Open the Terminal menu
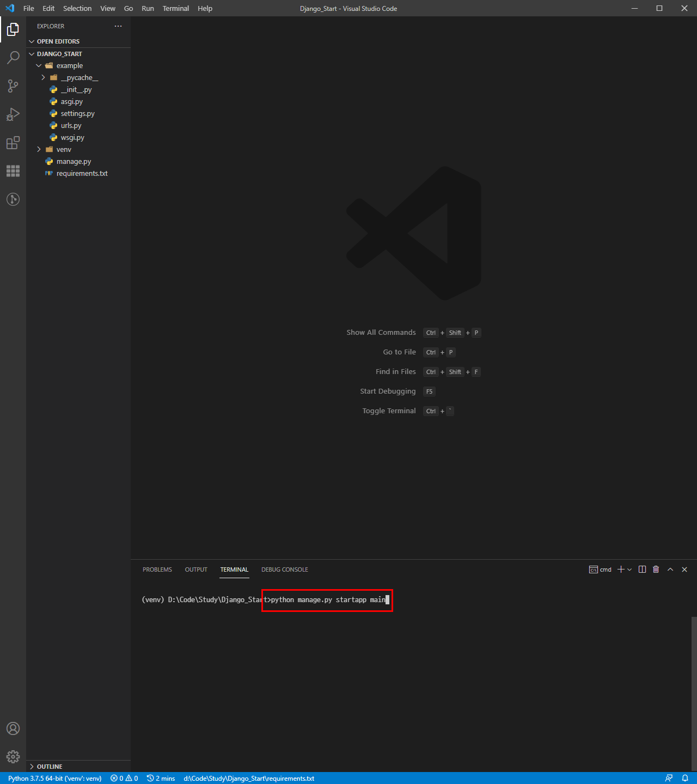The height and width of the screenshot is (784, 697). 176,8
